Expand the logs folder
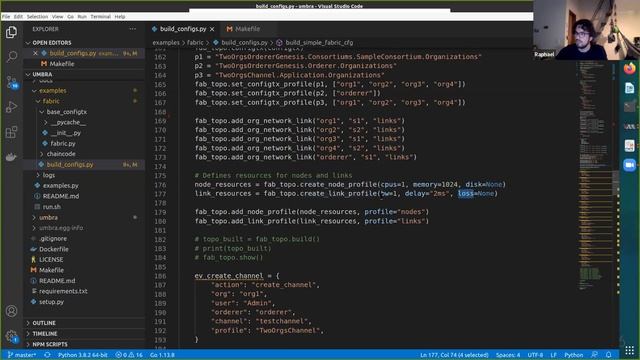This screenshot has width=640, height=360. (49, 175)
